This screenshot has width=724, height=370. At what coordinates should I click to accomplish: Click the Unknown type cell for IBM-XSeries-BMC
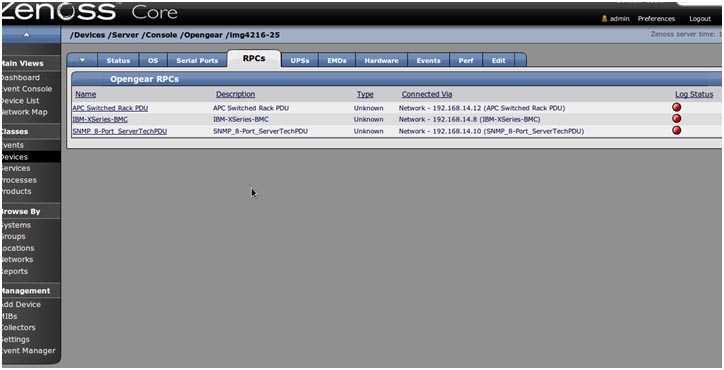pos(368,120)
